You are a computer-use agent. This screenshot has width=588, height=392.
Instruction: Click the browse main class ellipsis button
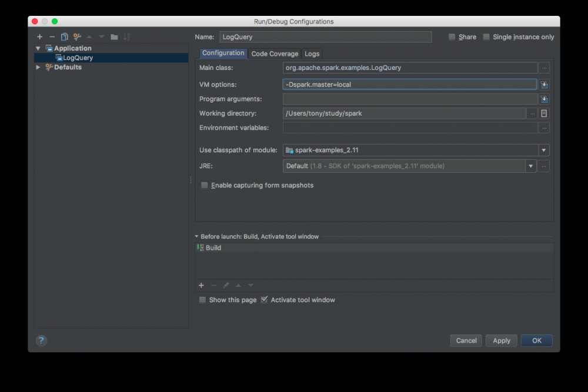pyautogui.click(x=544, y=68)
